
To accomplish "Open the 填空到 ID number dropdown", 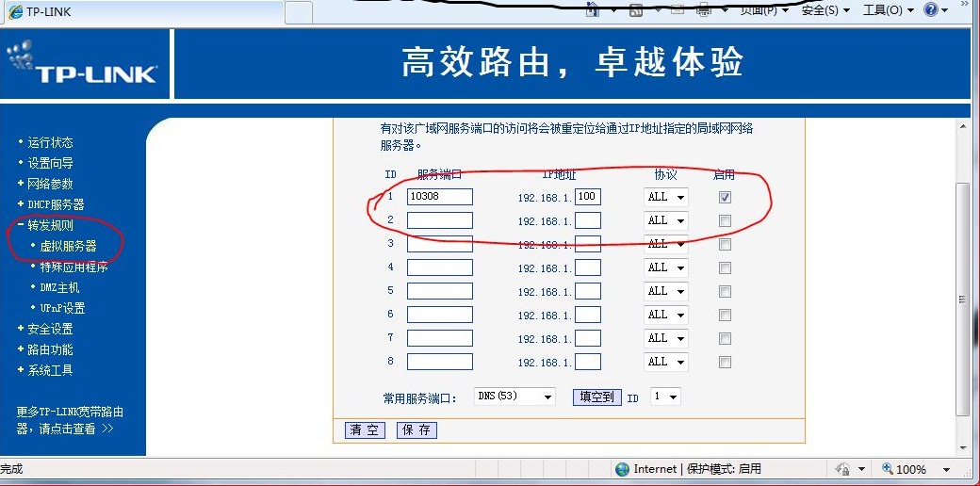I will [665, 397].
